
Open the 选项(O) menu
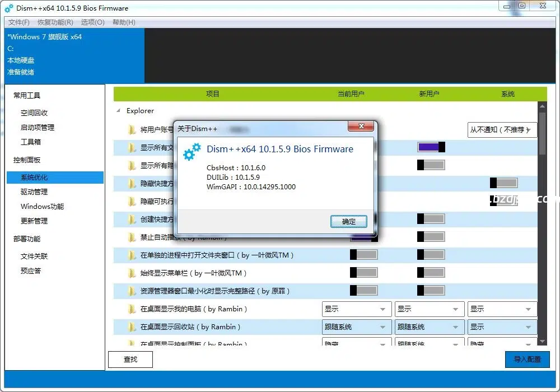pos(93,22)
